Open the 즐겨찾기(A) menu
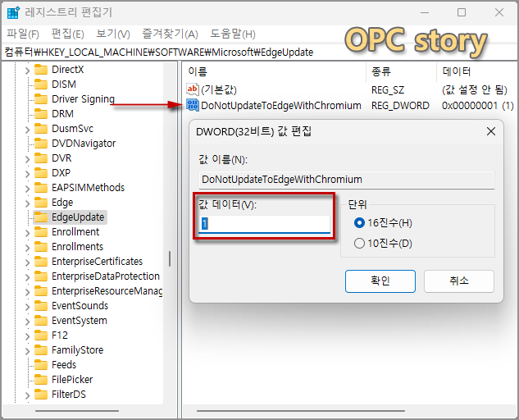Screen dimensions: 519x420 [171, 34]
